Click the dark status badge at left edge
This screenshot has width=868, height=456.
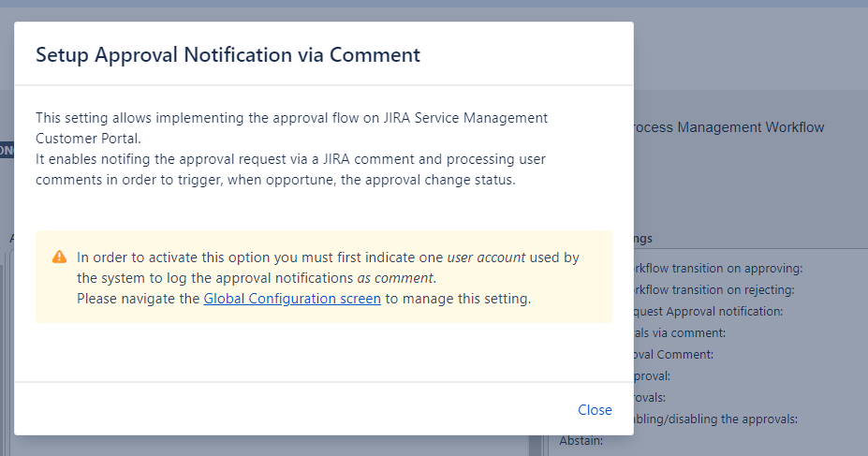click(6, 151)
